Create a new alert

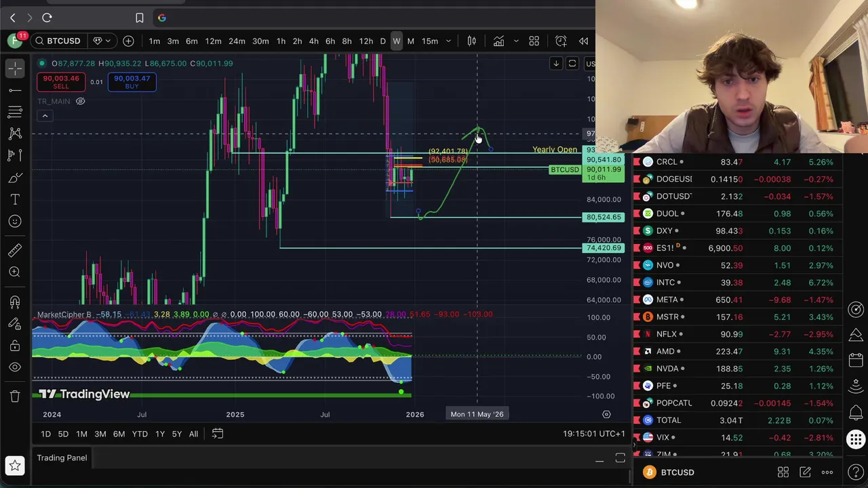click(561, 41)
